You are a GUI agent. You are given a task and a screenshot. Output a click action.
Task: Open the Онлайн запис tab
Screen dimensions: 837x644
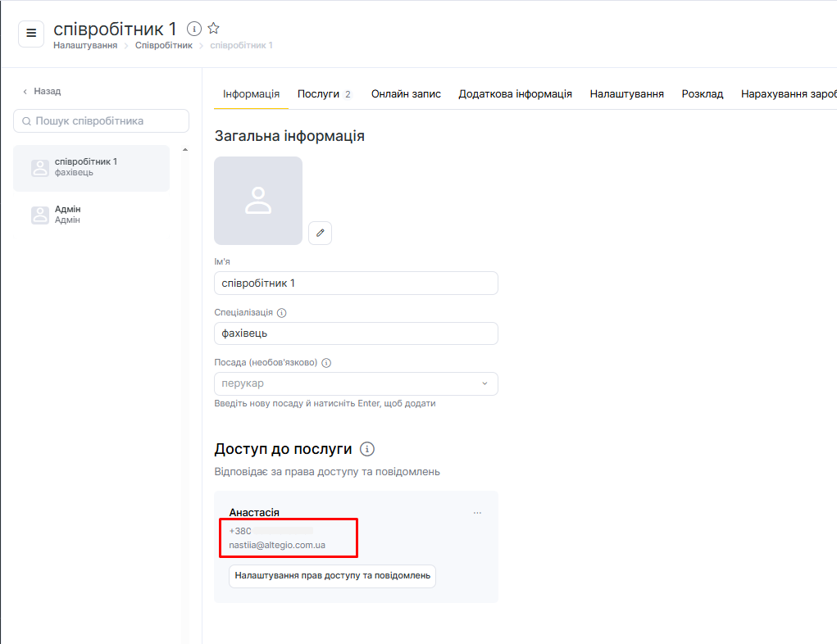pos(406,94)
